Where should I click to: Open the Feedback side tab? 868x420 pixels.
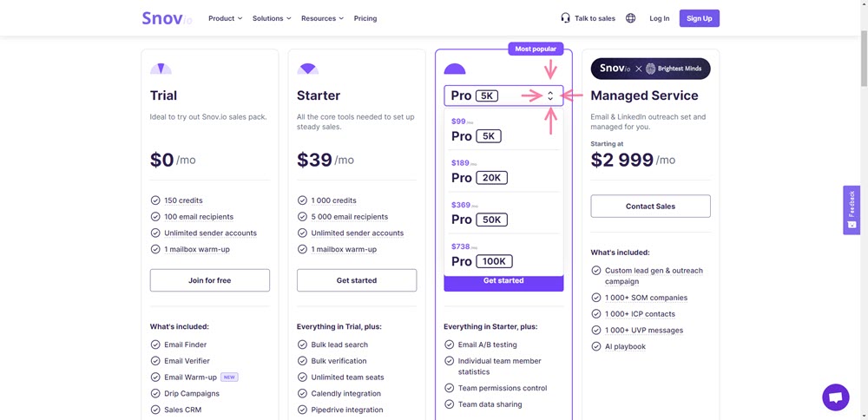coord(852,210)
